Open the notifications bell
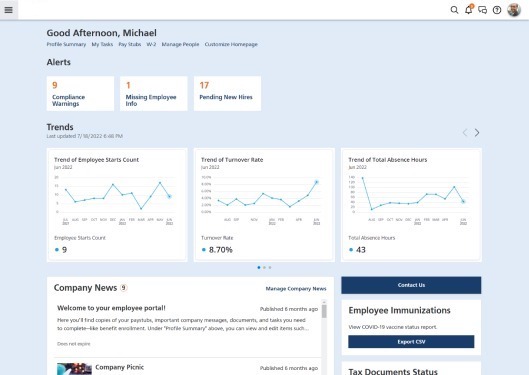Image resolution: width=529 pixels, height=375 pixels. point(469,10)
